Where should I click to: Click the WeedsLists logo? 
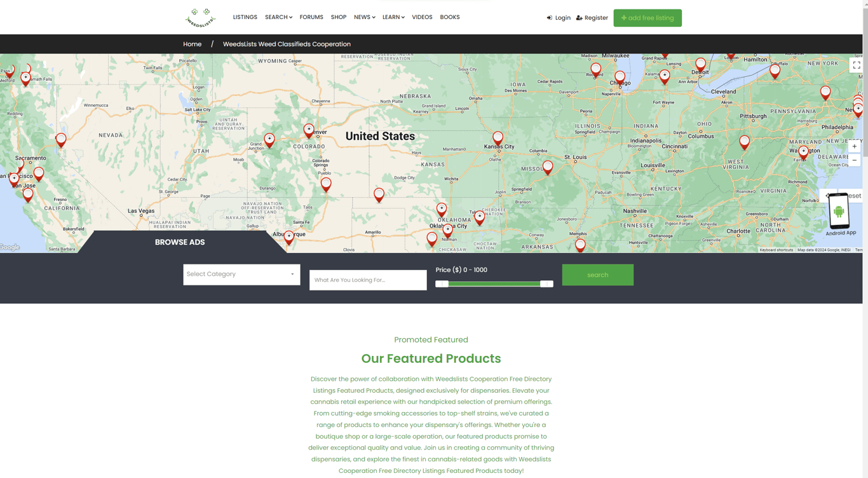pos(200,18)
